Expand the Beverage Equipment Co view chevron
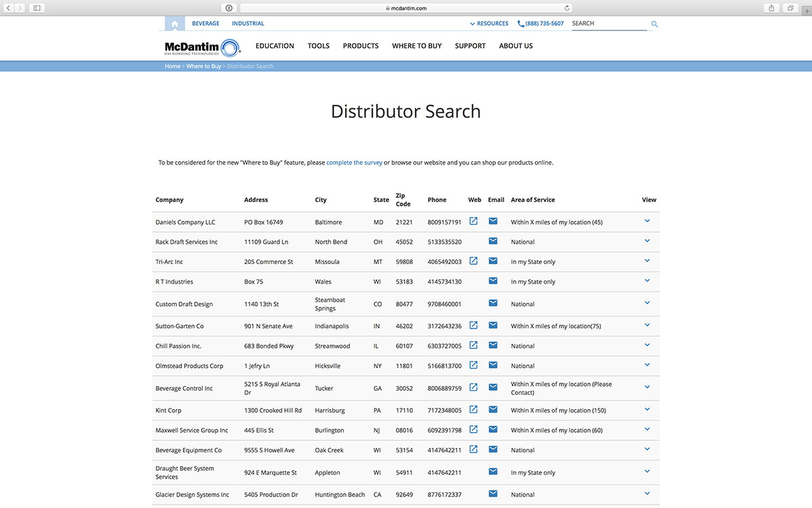 point(647,448)
